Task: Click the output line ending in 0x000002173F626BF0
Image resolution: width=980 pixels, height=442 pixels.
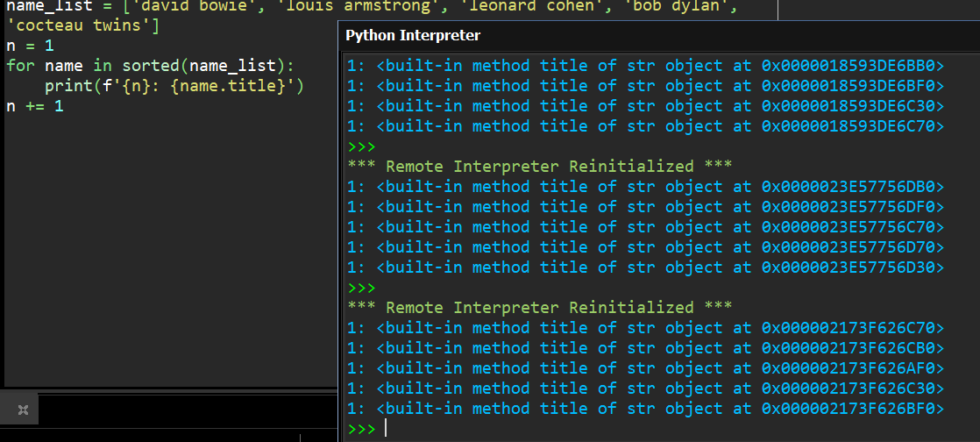Action: (x=645, y=409)
